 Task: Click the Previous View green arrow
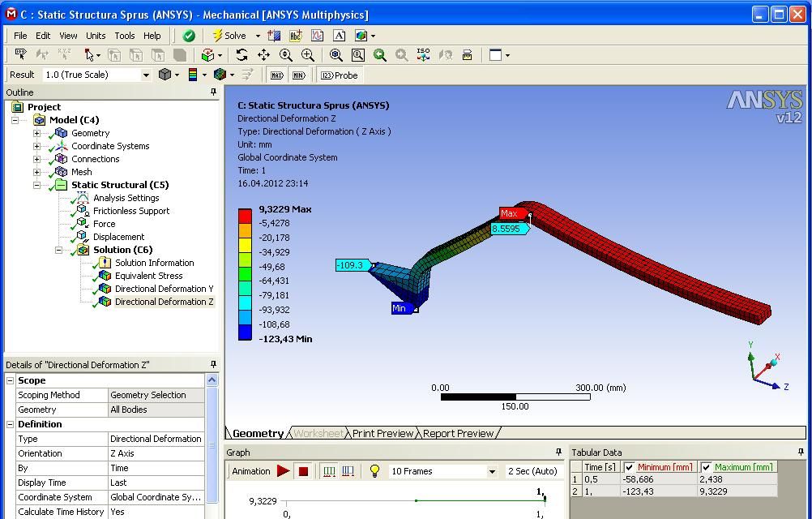[380, 55]
